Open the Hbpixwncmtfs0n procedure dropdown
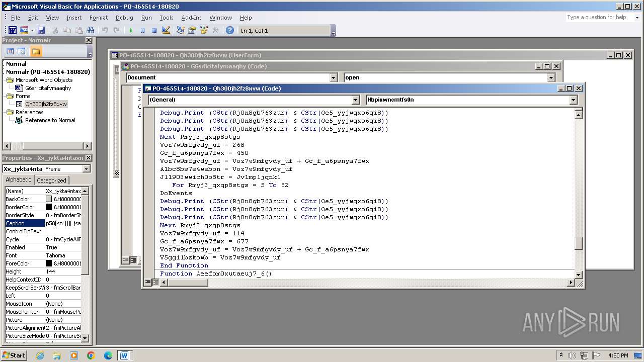 pyautogui.click(x=573, y=100)
